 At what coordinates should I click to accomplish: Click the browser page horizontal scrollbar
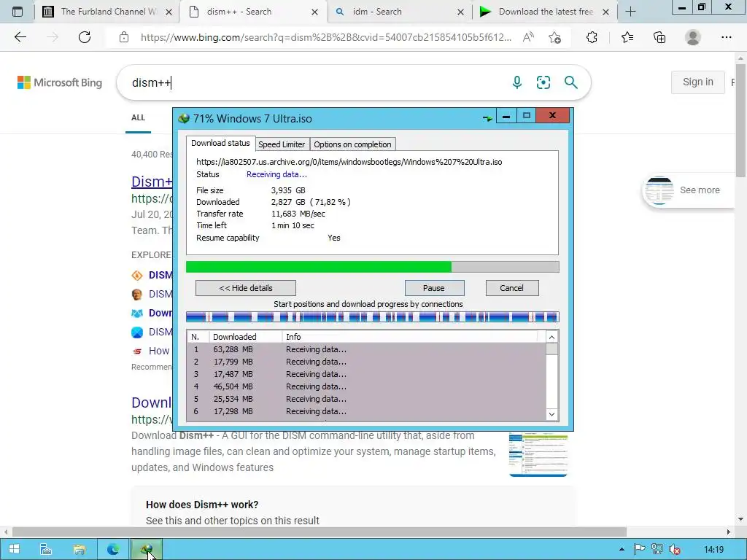(x=320, y=532)
